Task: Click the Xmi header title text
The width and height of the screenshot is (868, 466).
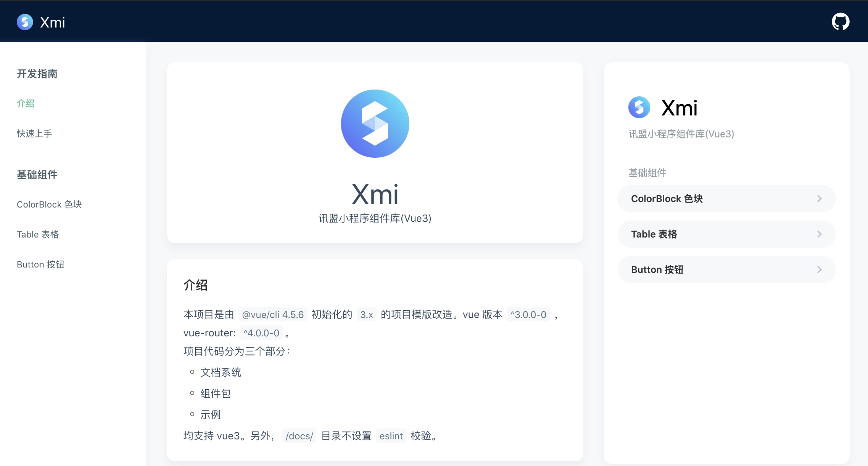Action: [x=52, y=22]
